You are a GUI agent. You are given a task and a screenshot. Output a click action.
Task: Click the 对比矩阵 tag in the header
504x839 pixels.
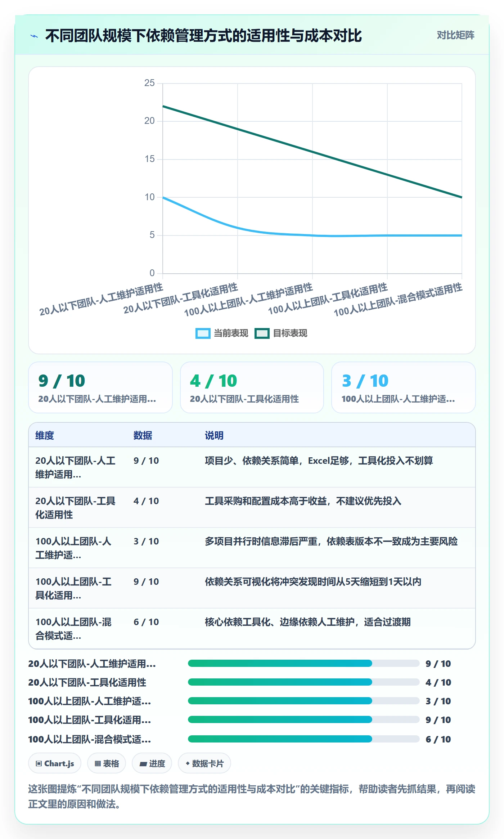[455, 35]
